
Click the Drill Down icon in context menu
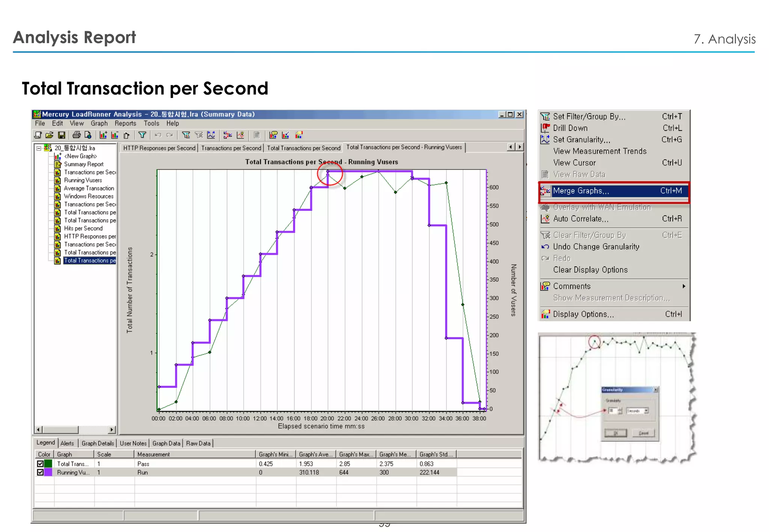(x=545, y=128)
